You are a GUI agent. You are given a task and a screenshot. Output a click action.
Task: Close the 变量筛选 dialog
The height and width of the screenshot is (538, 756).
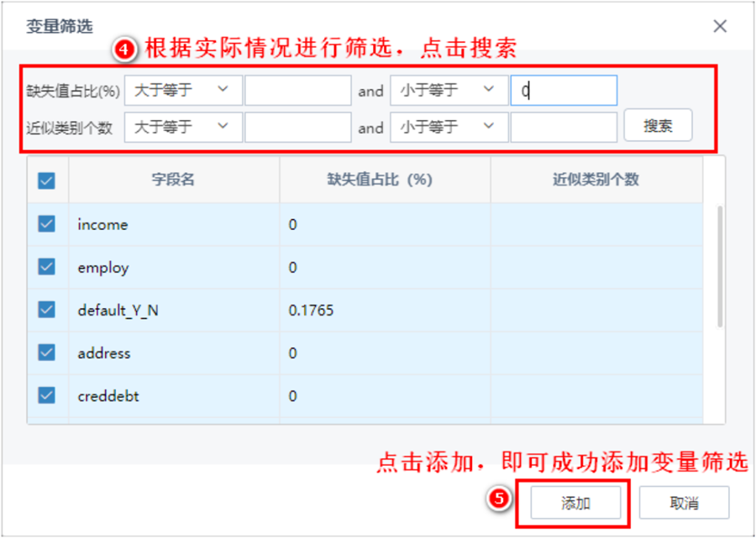click(x=720, y=26)
